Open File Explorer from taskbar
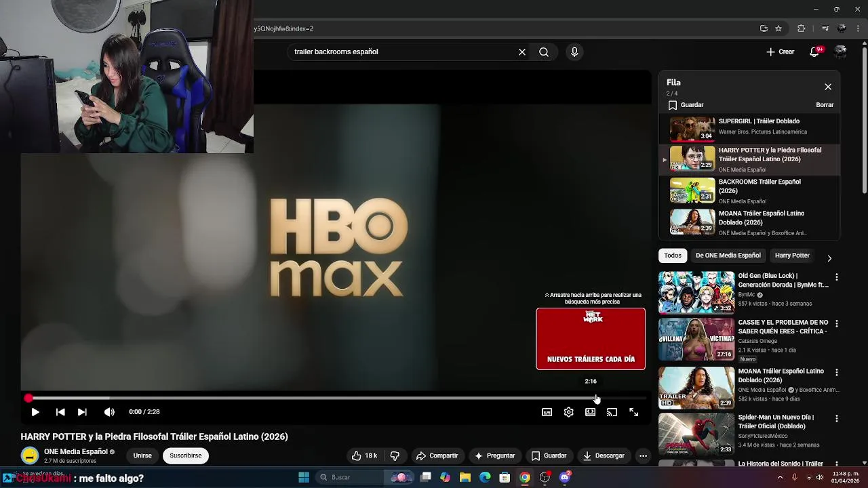868x488 pixels. [x=465, y=477]
